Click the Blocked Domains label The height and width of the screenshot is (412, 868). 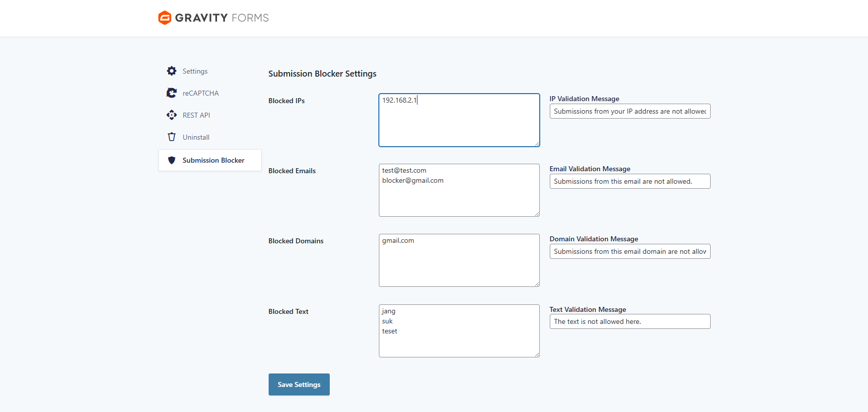(296, 241)
